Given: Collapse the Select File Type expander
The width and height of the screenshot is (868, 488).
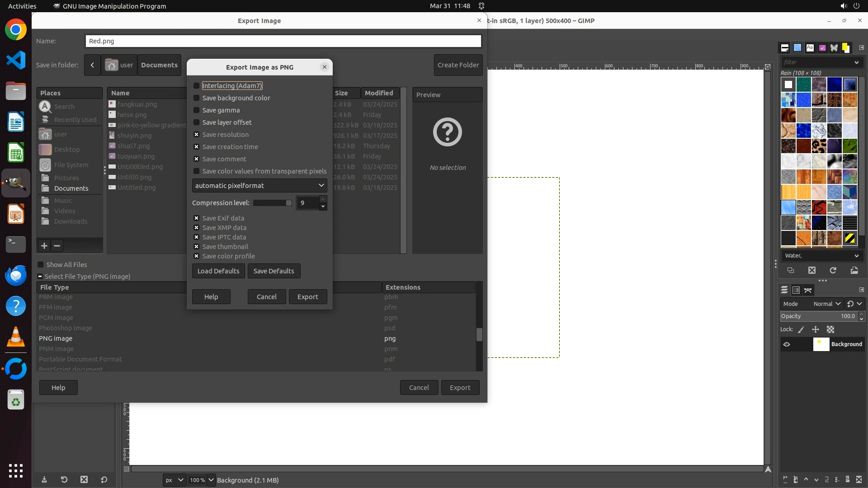Looking at the screenshot, I should pos(40,277).
